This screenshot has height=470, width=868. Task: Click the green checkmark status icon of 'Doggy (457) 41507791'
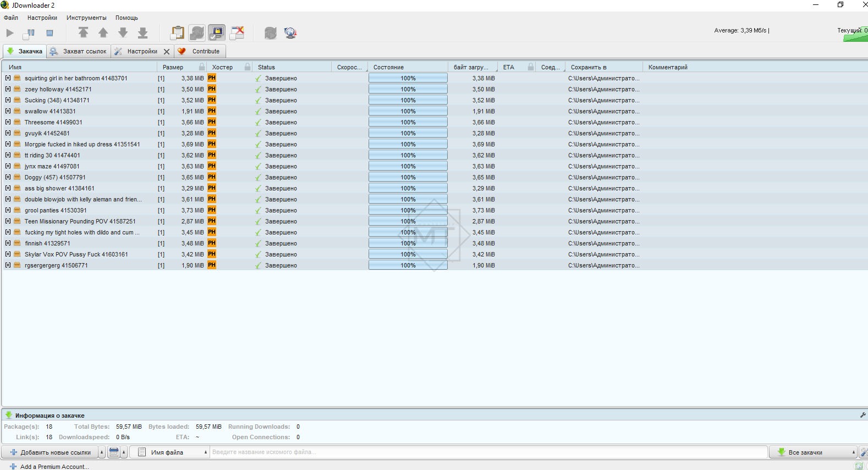tap(258, 177)
